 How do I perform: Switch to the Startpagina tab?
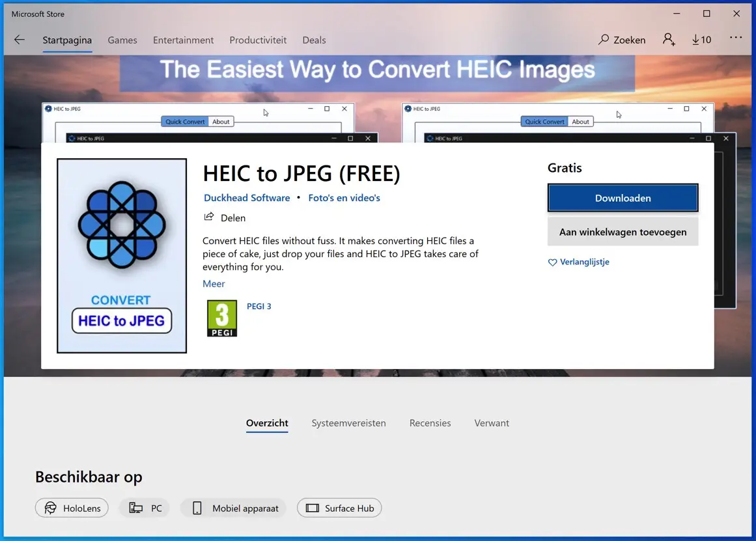coord(67,40)
